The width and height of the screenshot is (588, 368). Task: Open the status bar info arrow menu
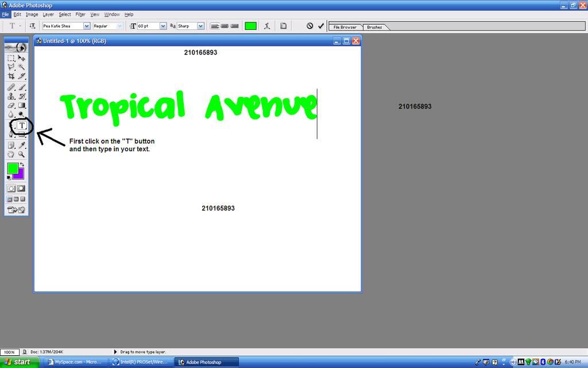tap(115, 352)
